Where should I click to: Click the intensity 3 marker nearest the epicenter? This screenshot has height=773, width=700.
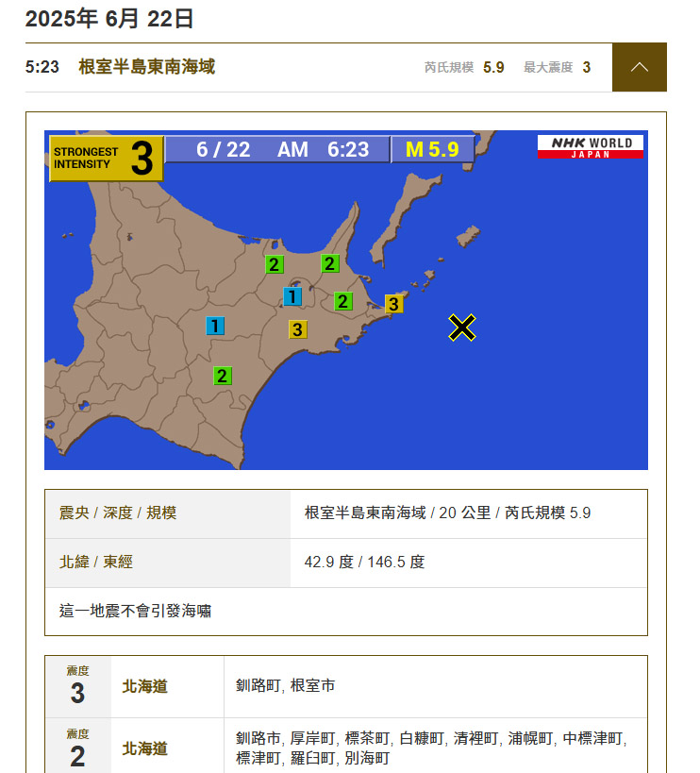click(x=393, y=303)
